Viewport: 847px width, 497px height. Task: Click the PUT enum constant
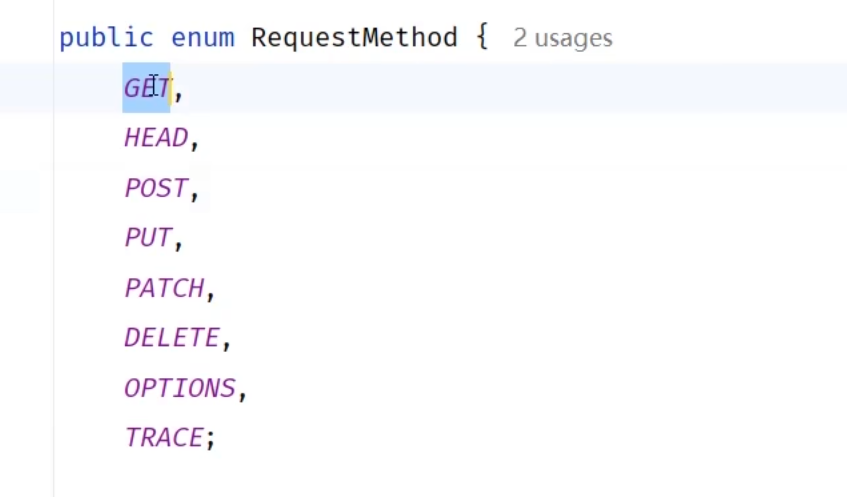(x=148, y=238)
